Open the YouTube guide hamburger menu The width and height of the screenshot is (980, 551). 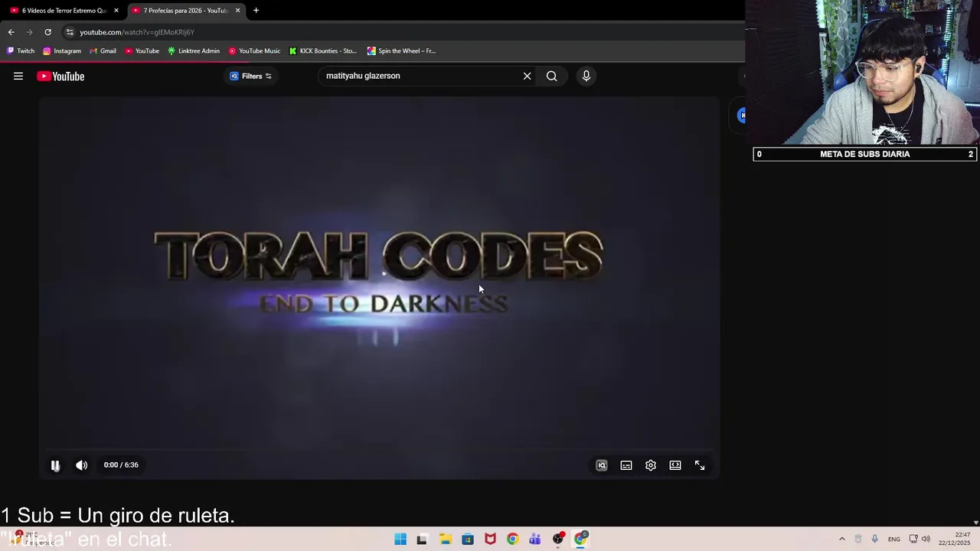(x=18, y=76)
